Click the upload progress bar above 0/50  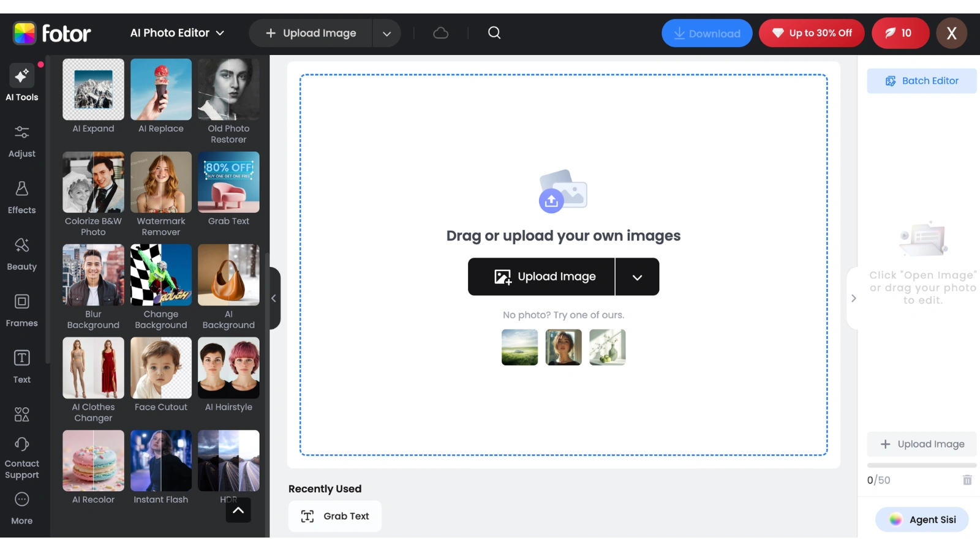click(922, 465)
